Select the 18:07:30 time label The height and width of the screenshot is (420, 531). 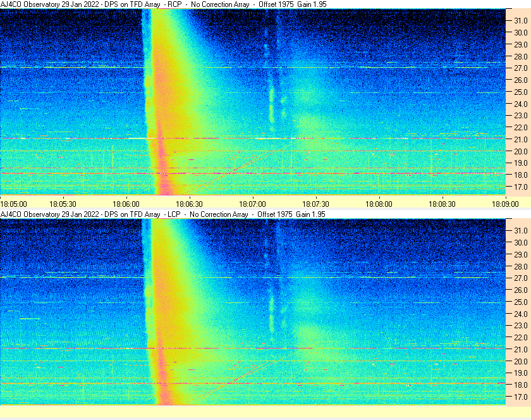click(x=315, y=204)
